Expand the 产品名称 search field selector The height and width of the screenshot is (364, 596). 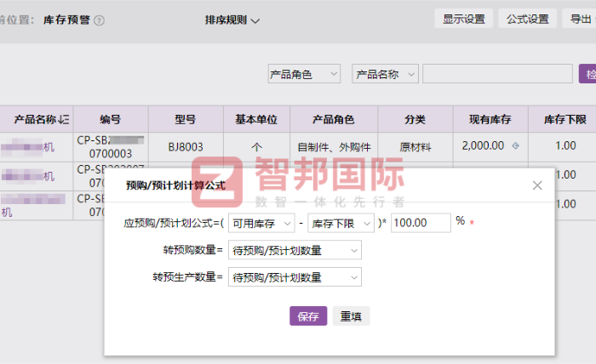coord(385,74)
